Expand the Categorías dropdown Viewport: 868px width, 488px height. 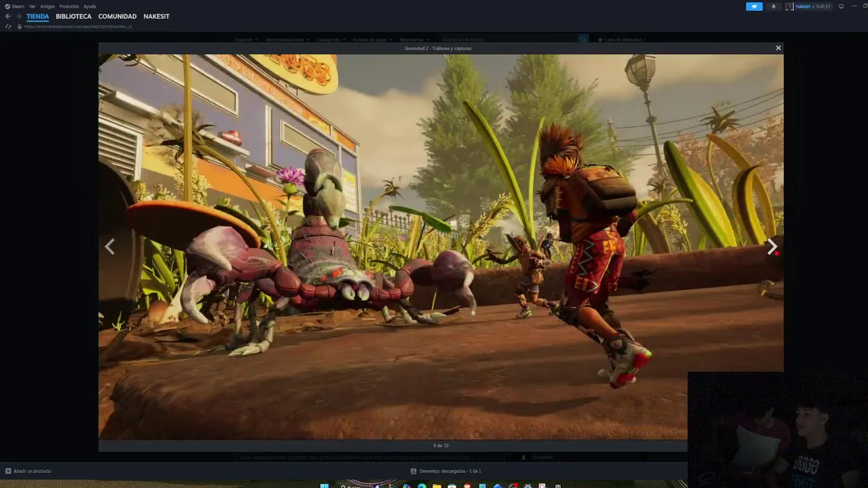coord(331,40)
